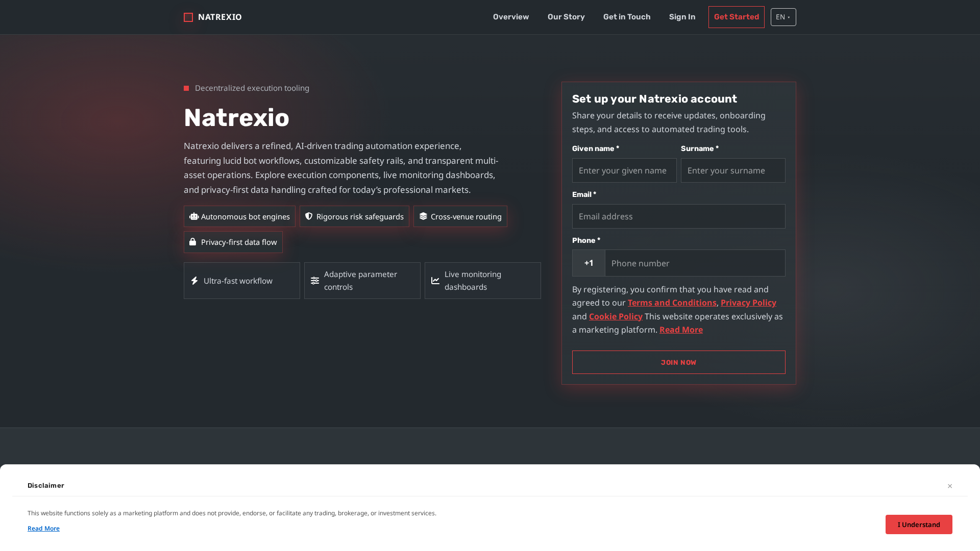Open the +1 country code selector

pyautogui.click(x=589, y=263)
